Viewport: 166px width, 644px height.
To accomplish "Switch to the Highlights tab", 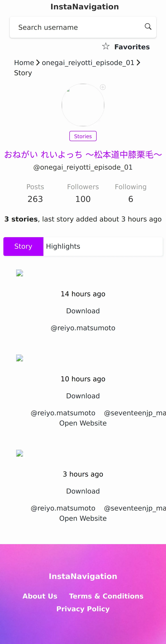I will point(63,247).
